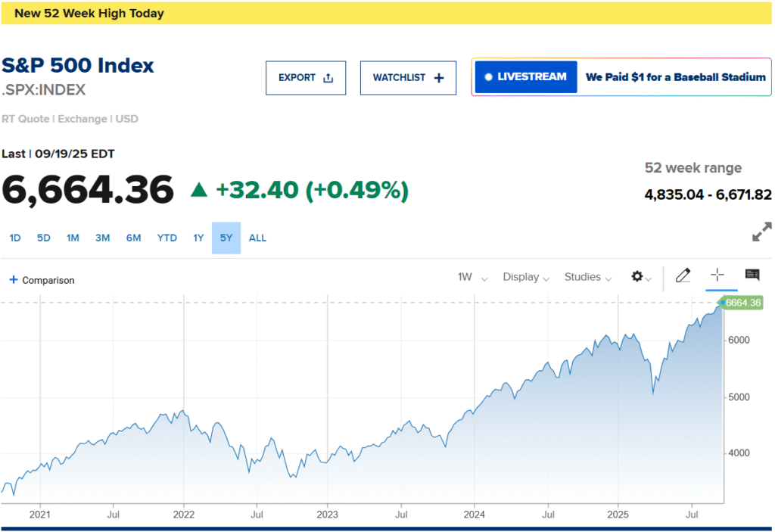Select the pencil drawing tool
Image resolution: width=775 pixels, height=532 pixels.
pyautogui.click(x=683, y=275)
